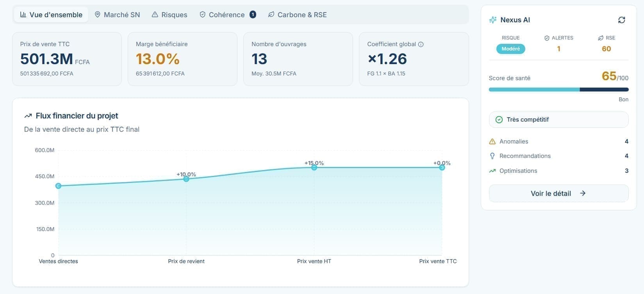Click the Optimisations trend arrow icon
The height and width of the screenshot is (294, 644).
click(x=492, y=171)
